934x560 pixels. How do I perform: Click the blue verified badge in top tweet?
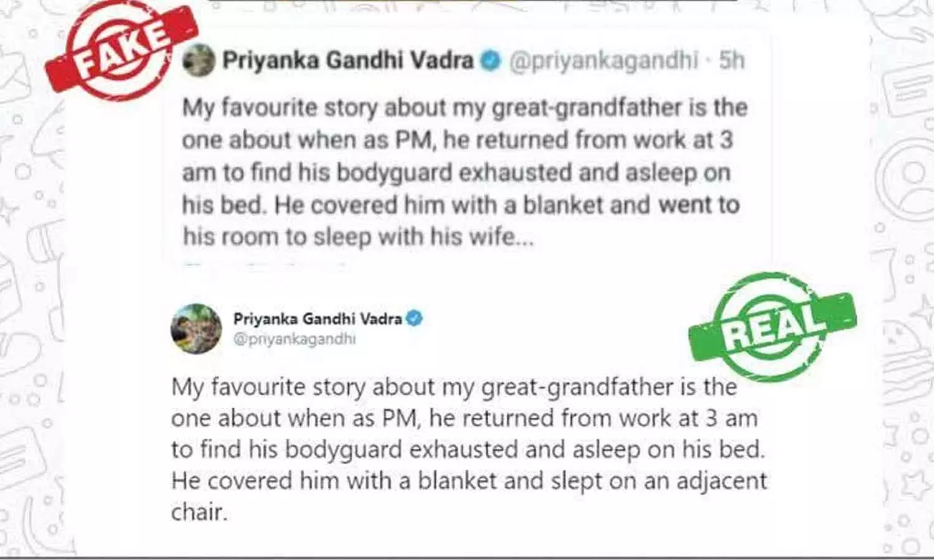[491, 61]
